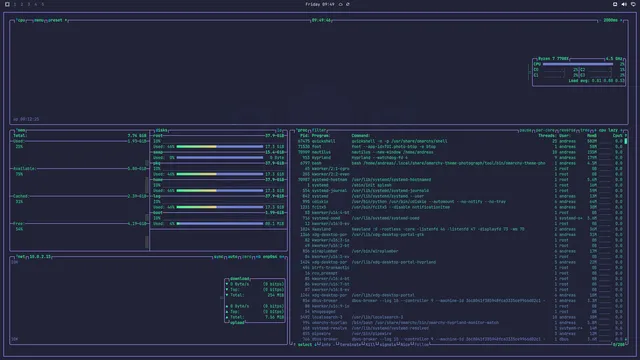
Task: Toggle reverse sorting of processes
Action: pos(567,130)
